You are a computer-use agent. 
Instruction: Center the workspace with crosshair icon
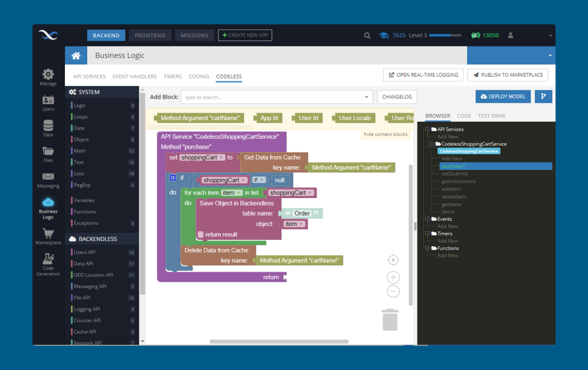393,260
